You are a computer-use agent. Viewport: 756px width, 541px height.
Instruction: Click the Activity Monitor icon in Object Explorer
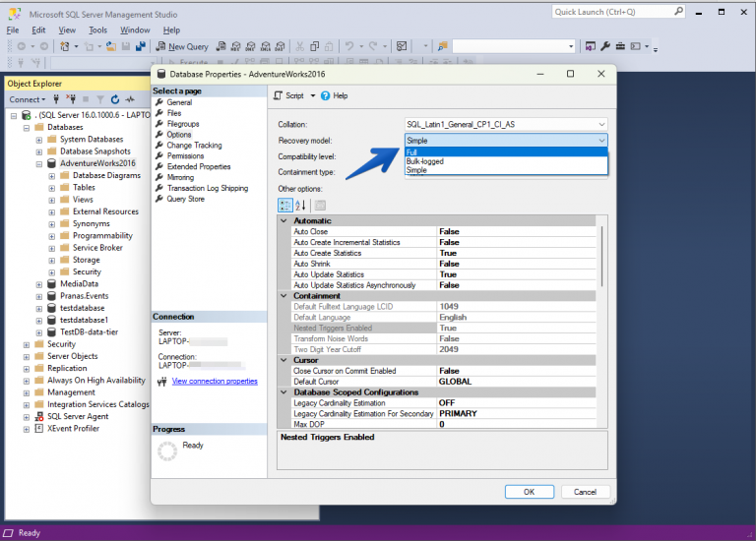click(x=130, y=99)
